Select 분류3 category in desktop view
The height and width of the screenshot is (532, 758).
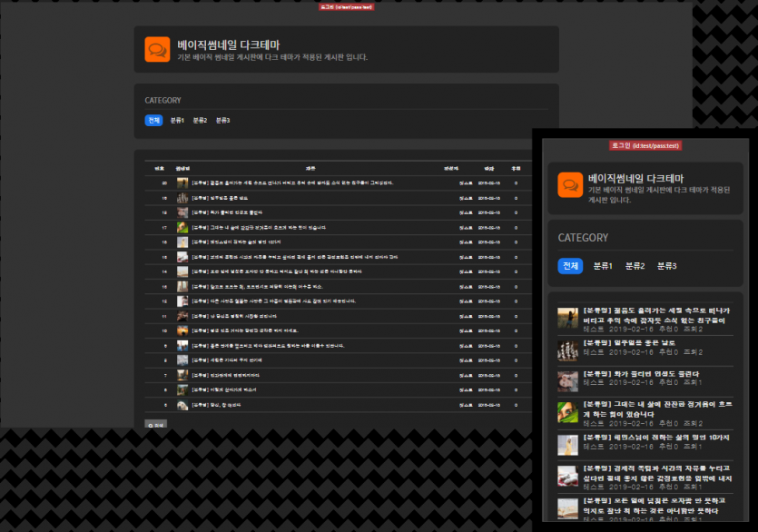coord(222,121)
